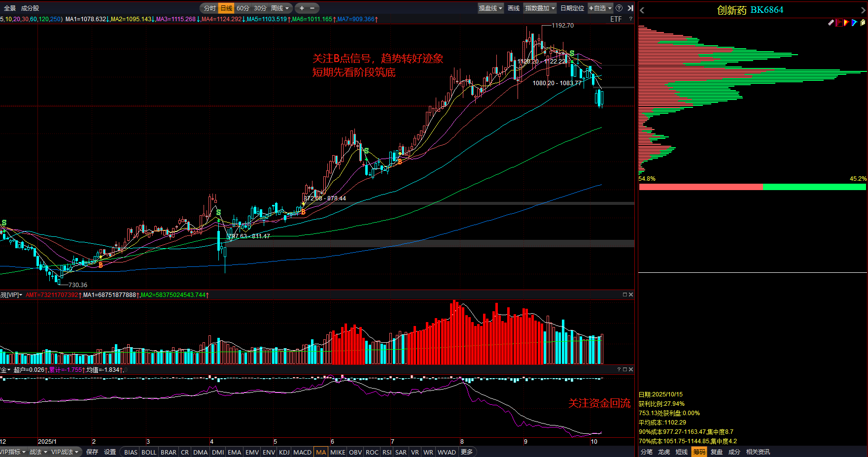Viewport: 868px width, 457px height.
Task: Switch chart period to 30分
Action: point(260,8)
